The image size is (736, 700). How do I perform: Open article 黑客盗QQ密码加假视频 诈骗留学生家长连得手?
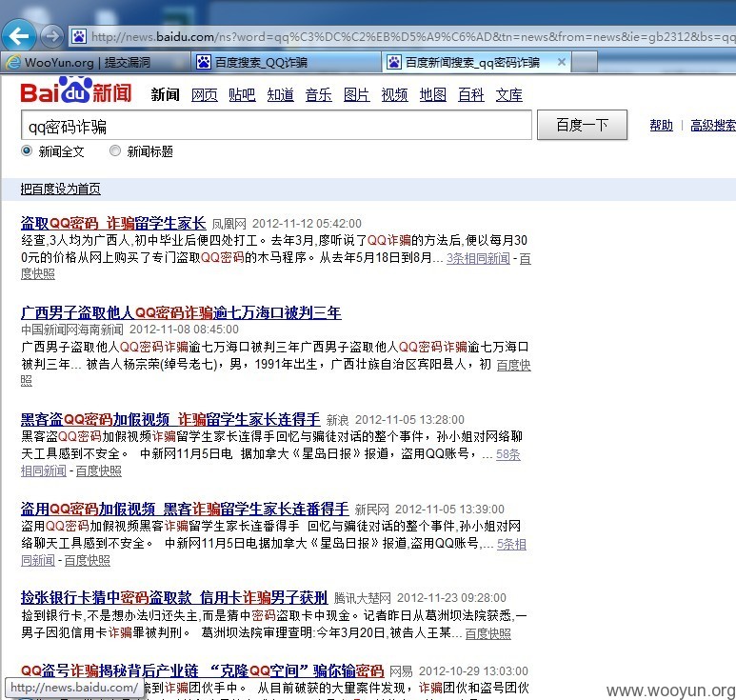(x=170, y=419)
